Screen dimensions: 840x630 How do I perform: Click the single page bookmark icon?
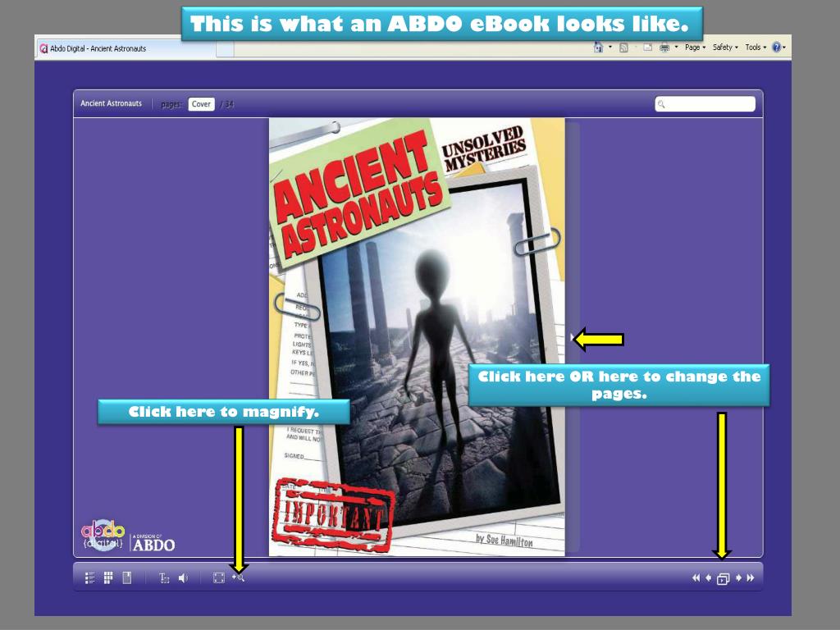tap(127, 577)
